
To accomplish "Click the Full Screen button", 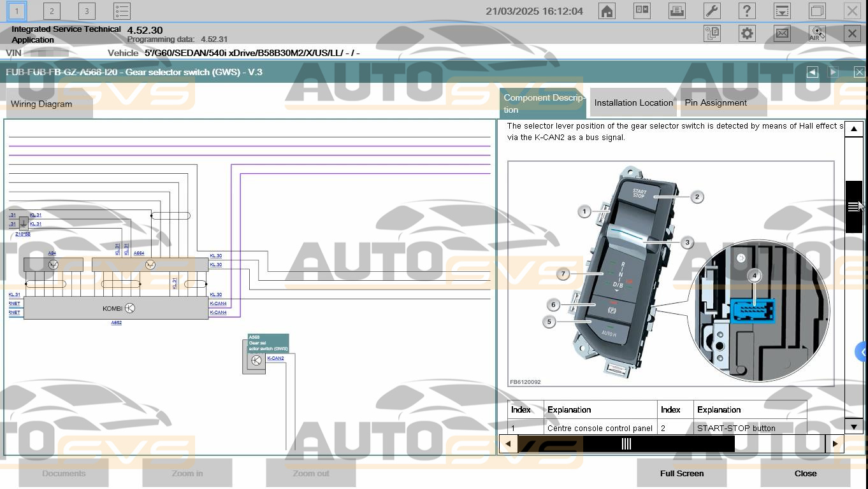I will [x=682, y=473].
